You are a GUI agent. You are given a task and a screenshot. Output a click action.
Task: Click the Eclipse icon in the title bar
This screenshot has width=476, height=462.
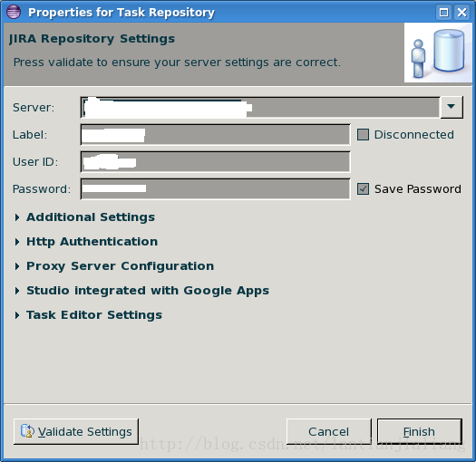(14, 12)
